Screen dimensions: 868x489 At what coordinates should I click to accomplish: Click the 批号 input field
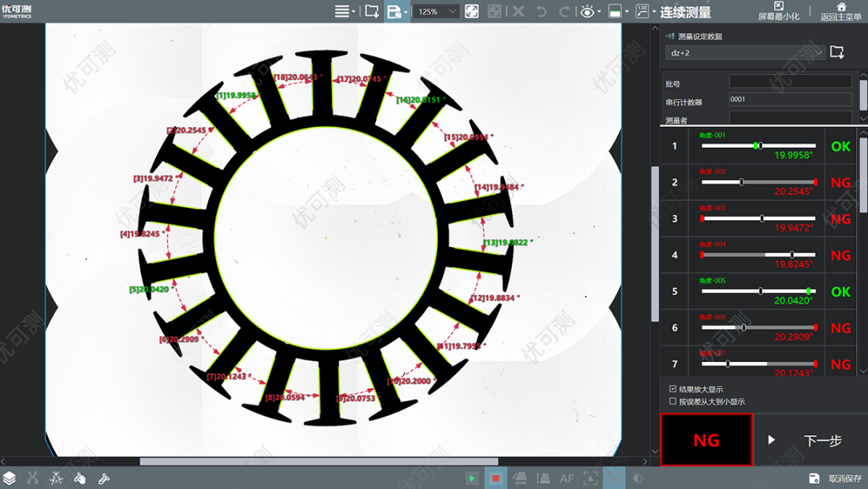[x=790, y=82]
